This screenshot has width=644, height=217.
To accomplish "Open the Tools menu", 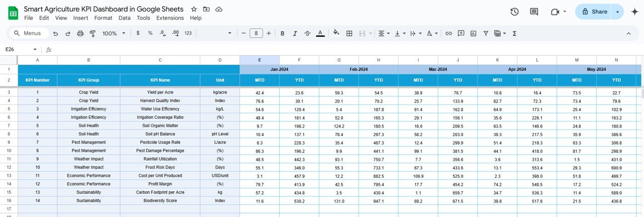I will pyautogui.click(x=143, y=18).
